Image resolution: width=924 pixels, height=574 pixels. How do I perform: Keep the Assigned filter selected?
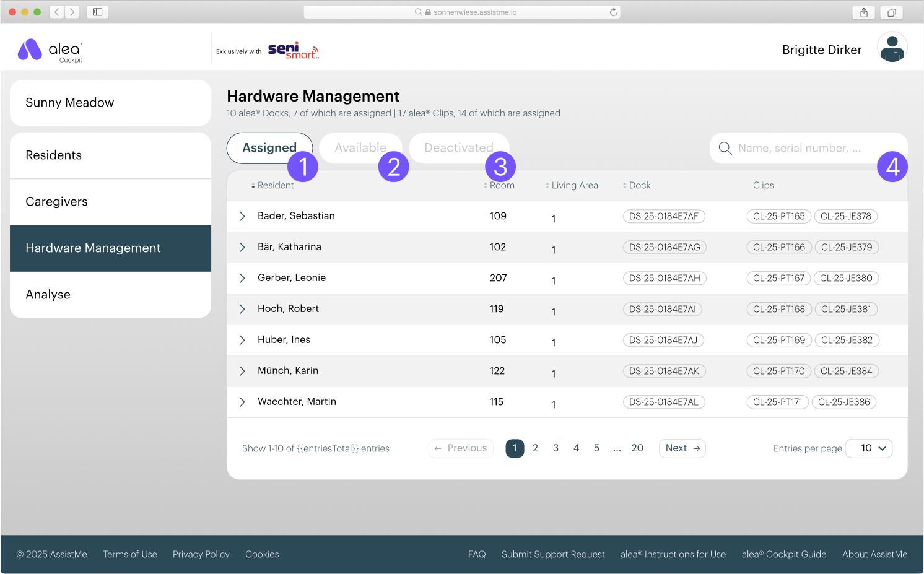pos(269,147)
